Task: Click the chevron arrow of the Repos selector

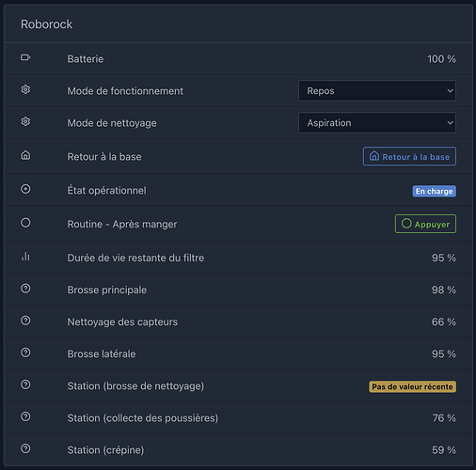Action: 450,91
